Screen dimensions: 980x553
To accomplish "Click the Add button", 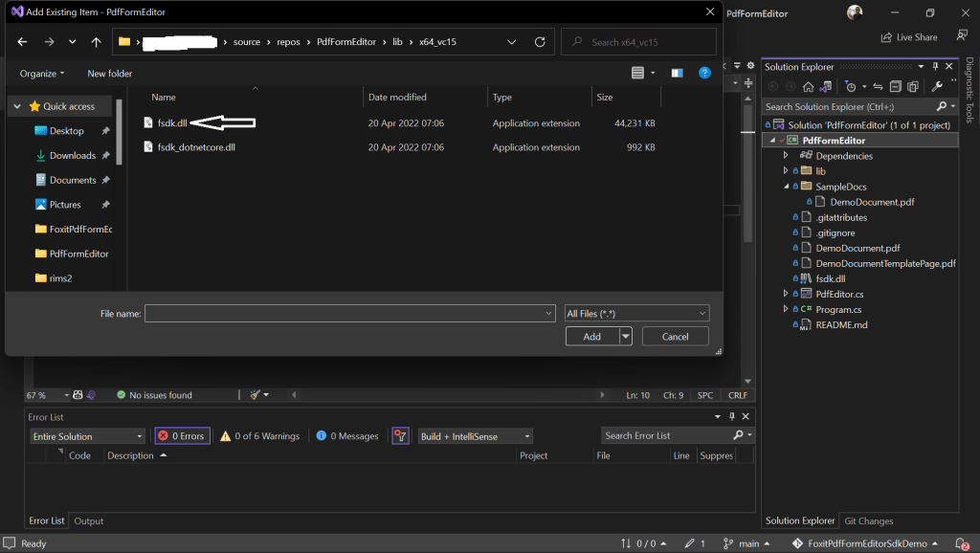I will (x=591, y=336).
